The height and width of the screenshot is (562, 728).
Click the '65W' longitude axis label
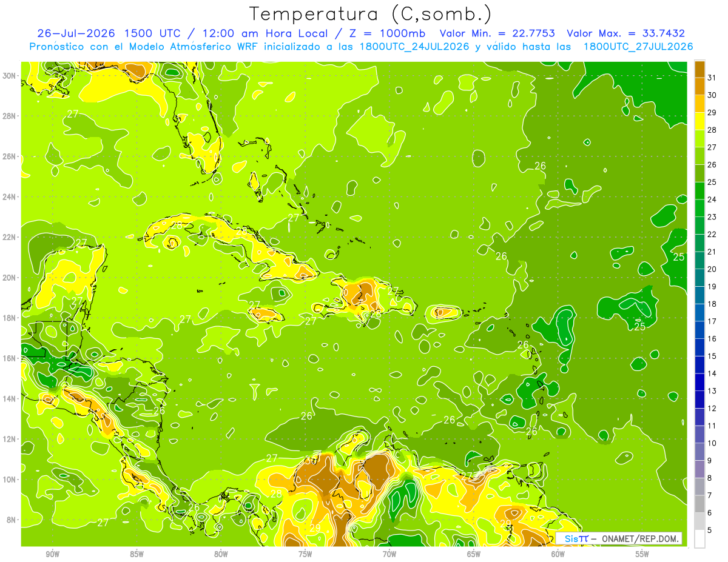[474, 554]
